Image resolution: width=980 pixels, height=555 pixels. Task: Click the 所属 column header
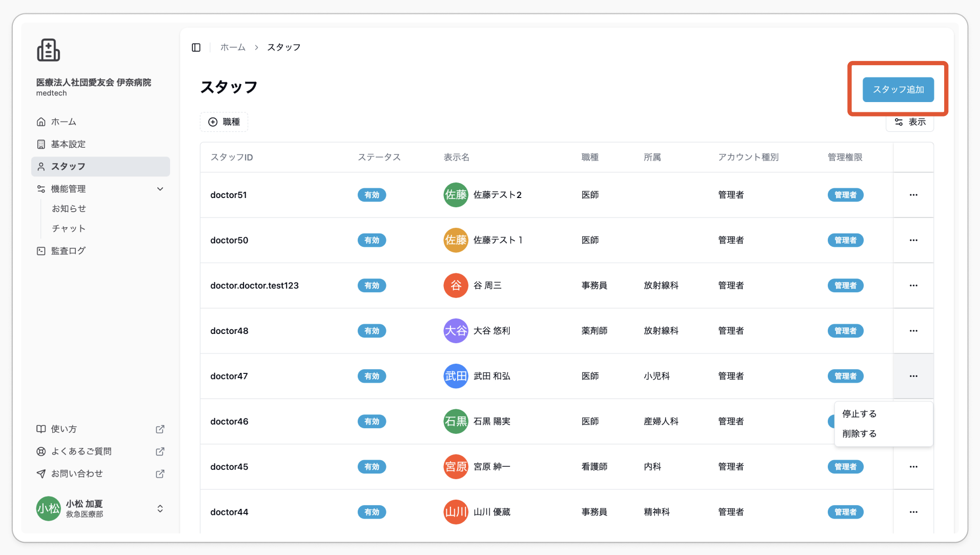click(x=652, y=157)
